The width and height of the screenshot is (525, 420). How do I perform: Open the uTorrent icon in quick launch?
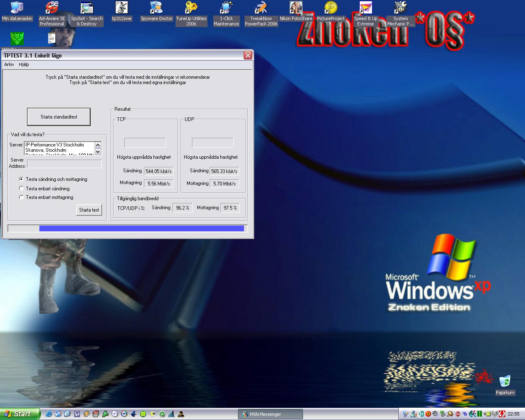(162, 414)
